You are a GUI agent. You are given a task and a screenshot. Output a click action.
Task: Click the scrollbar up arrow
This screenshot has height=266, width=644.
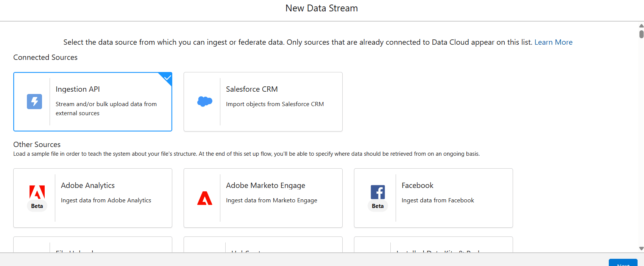click(x=641, y=26)
